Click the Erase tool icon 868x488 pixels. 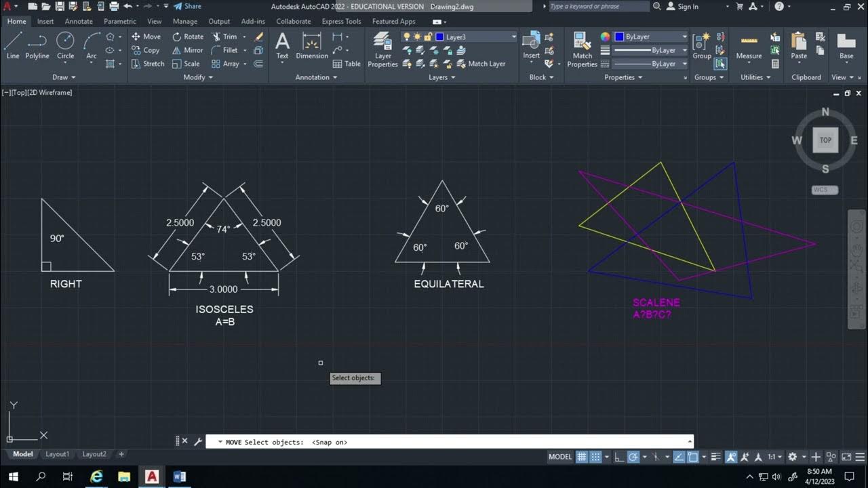258,37
